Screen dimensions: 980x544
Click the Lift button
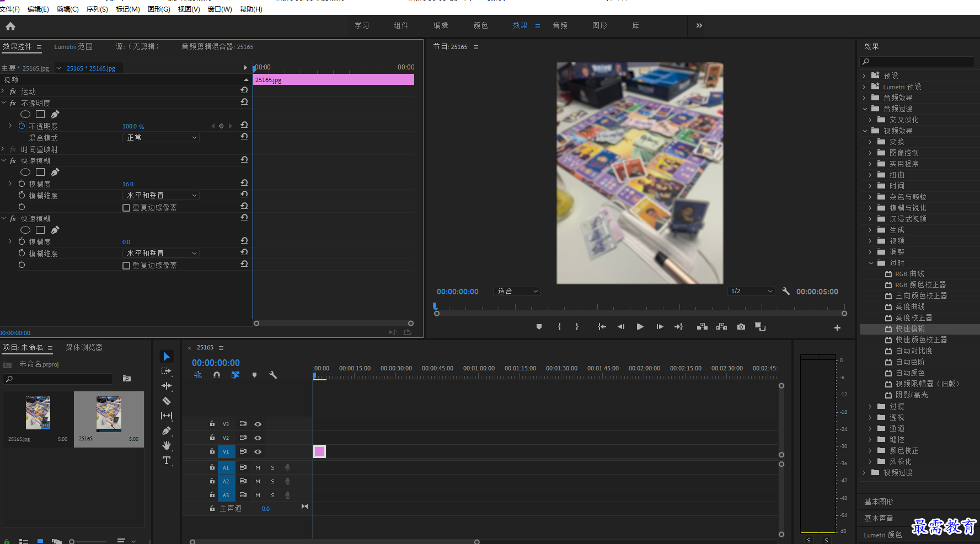702,327
